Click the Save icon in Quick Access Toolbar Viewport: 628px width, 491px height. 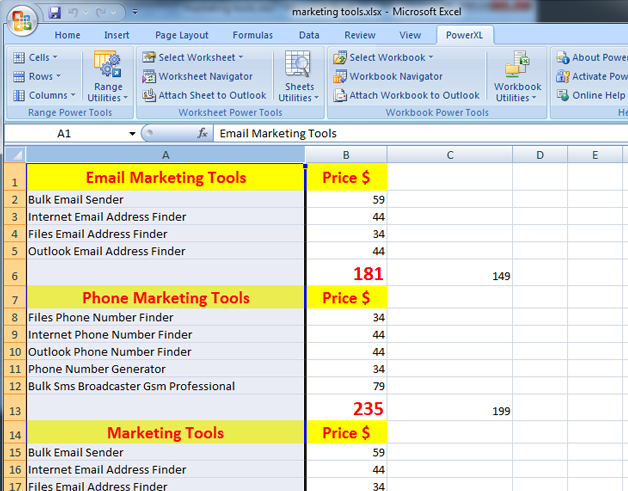54,12
